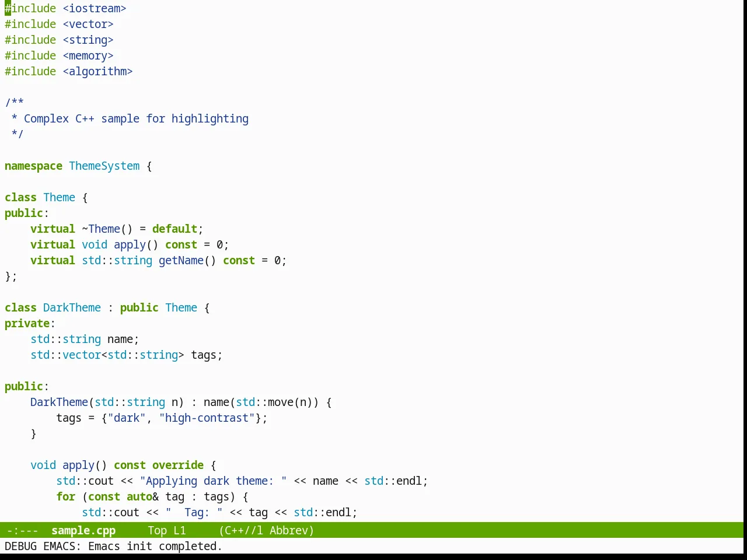Image resolution: width=747 pixels, height=560 pixels.
Task: Click the 'name;' member variable declaration
Action: [x=123, y=339]
